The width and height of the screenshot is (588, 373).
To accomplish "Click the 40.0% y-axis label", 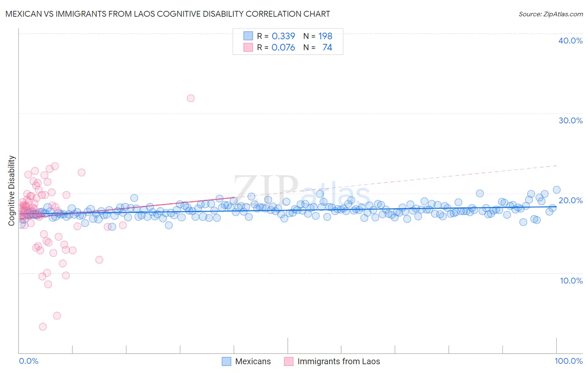I will (x=570, y=41).
